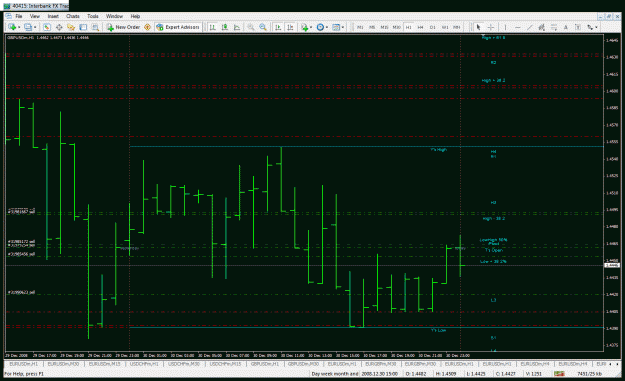625x381 pixels.
Task: Toggle the Market Watch window icon
Action: click(x=47, y=27)
